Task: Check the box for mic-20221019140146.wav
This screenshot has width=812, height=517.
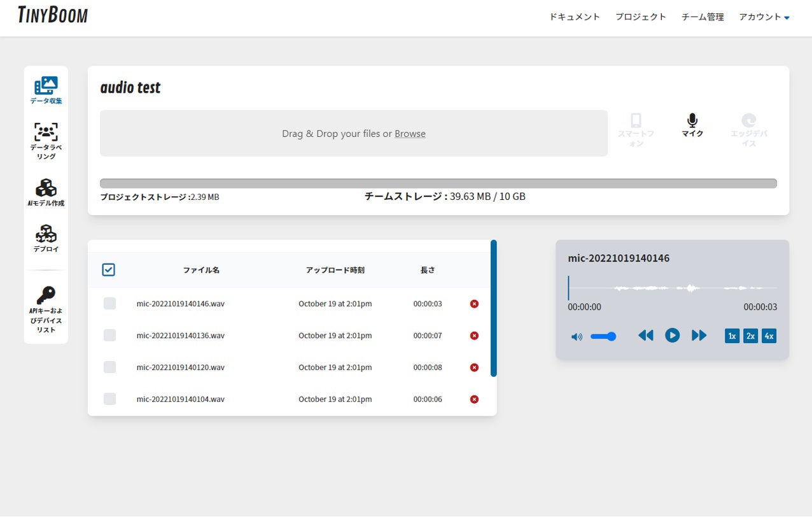Action: pyautogui.click(x=109, y=304)
